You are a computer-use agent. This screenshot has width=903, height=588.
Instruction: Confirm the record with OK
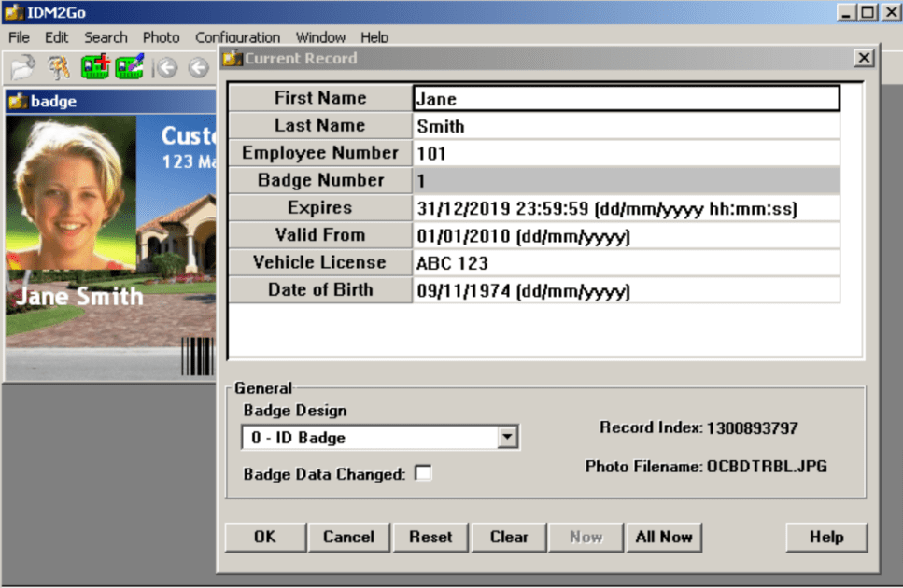pyautogui.click(x=265, y=537)
